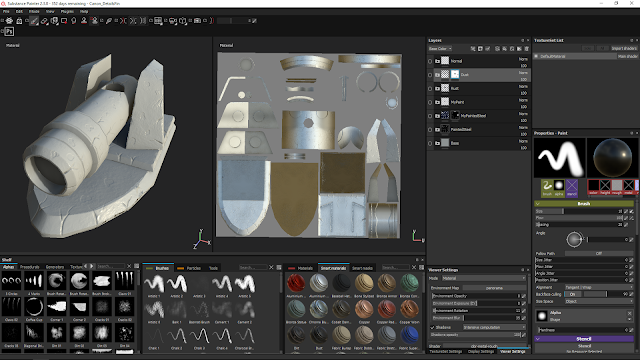Clear the shelf Alphas search with X
The width and height of the screenshot is (640, 360).
pos(129,267)
